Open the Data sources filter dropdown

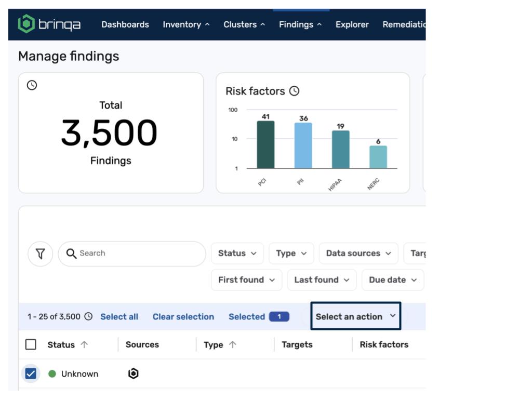[x=358, y=253]
